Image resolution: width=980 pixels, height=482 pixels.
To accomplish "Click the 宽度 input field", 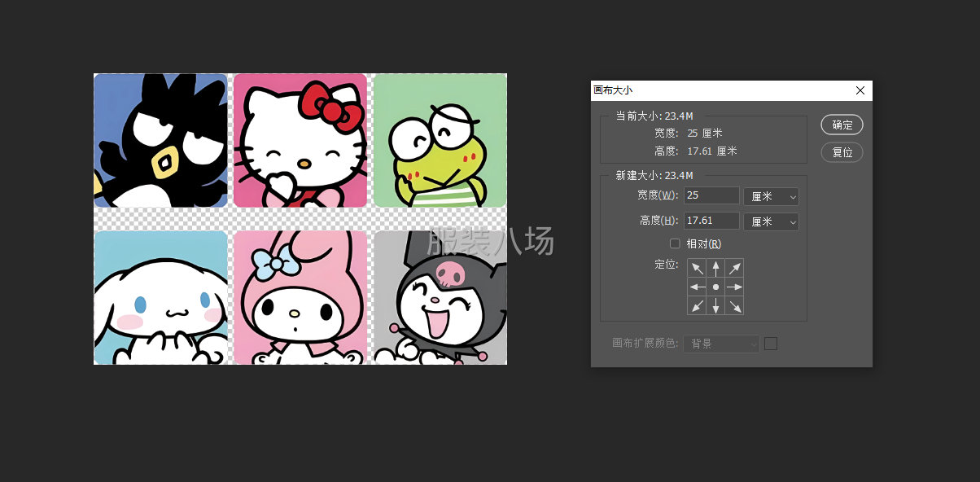I will pos(711,195).
